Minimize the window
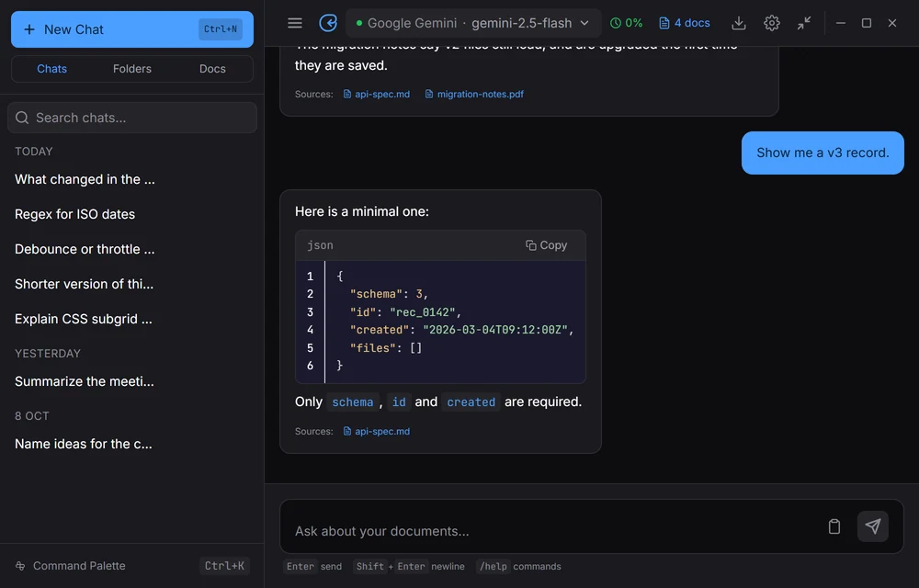 coord(841,23)
